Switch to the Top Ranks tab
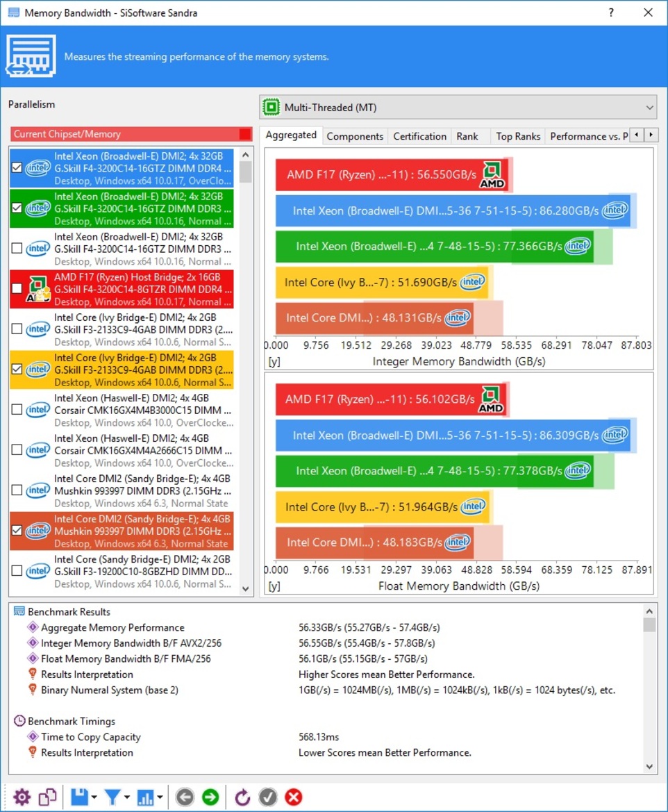 (x=518, y=136)
